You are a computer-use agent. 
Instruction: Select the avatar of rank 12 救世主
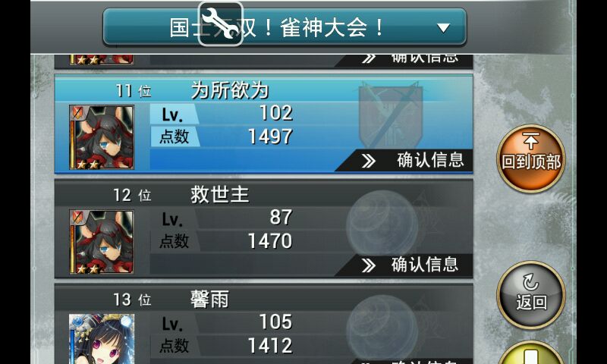tap(102, 242)
